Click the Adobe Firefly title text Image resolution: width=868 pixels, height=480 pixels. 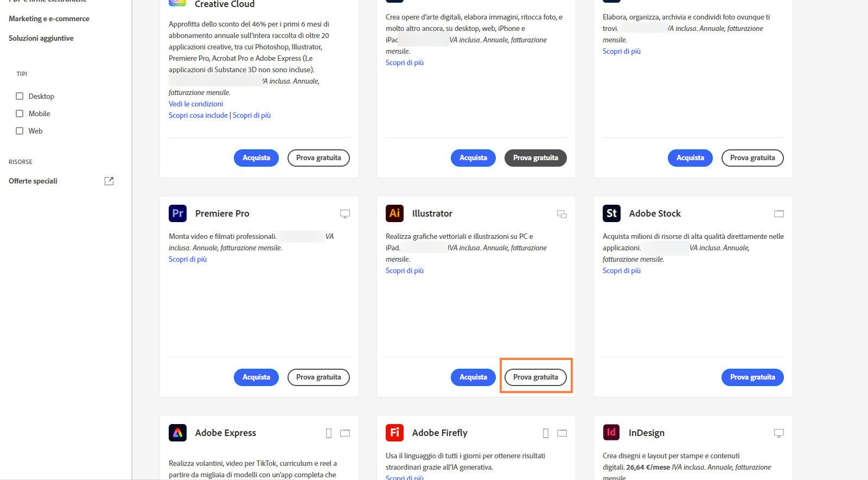(x=440, y=433)
